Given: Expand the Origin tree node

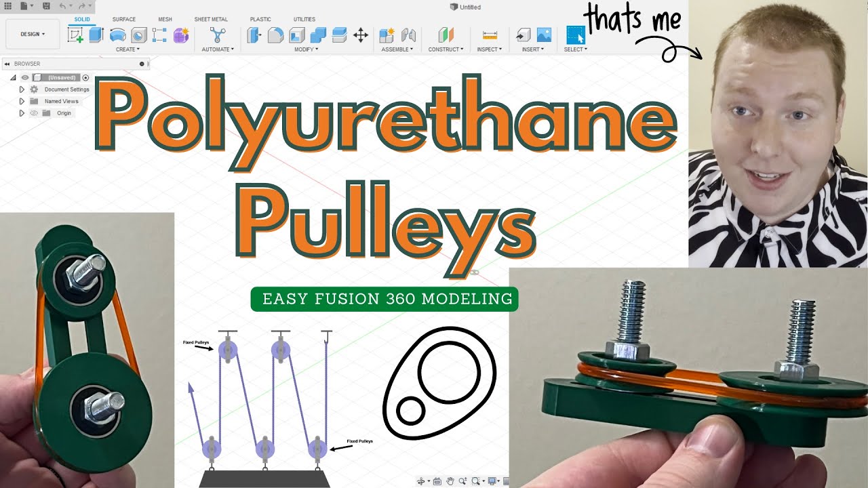Looking at the screenshot, I should pyautogui.click(x=22, y=113).
